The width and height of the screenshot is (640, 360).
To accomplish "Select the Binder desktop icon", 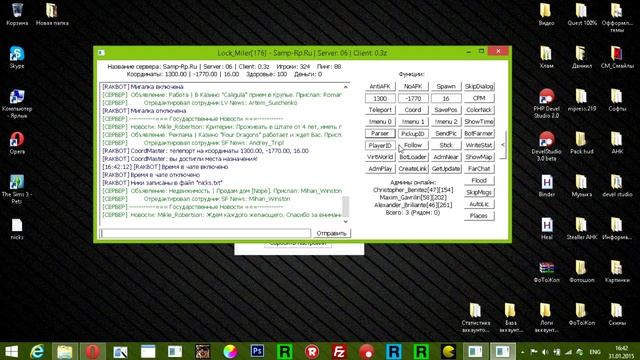I will (547, 186).
